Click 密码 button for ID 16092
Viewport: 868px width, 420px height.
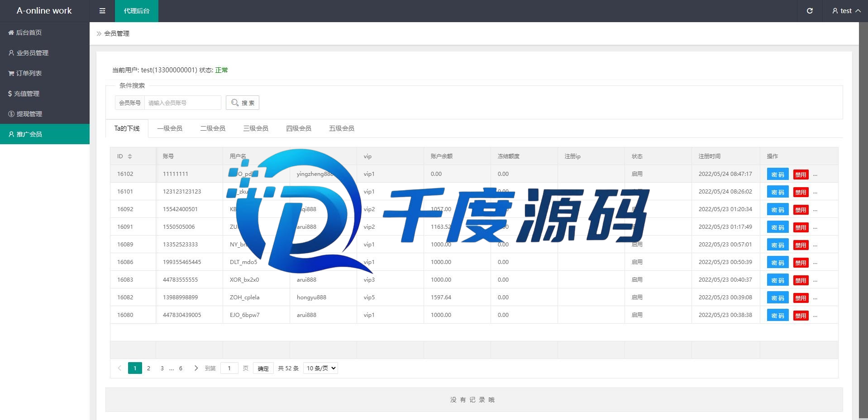777,209
